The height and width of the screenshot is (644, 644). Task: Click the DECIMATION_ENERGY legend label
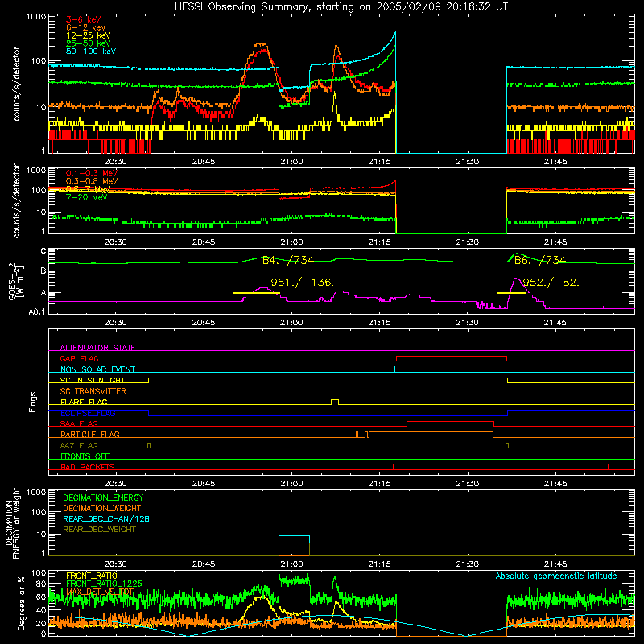[103, 497]
